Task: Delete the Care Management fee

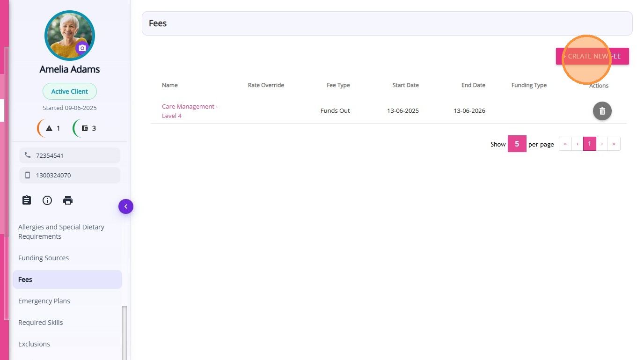Action: pyautogui.click(x=602, y=111)
